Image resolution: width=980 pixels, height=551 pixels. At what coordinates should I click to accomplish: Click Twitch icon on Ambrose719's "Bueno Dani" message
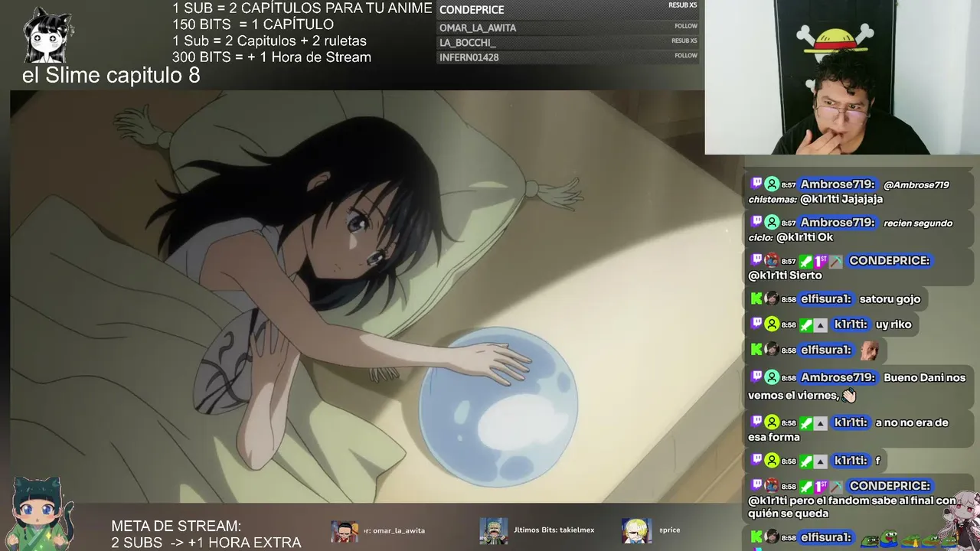(756, 377)
